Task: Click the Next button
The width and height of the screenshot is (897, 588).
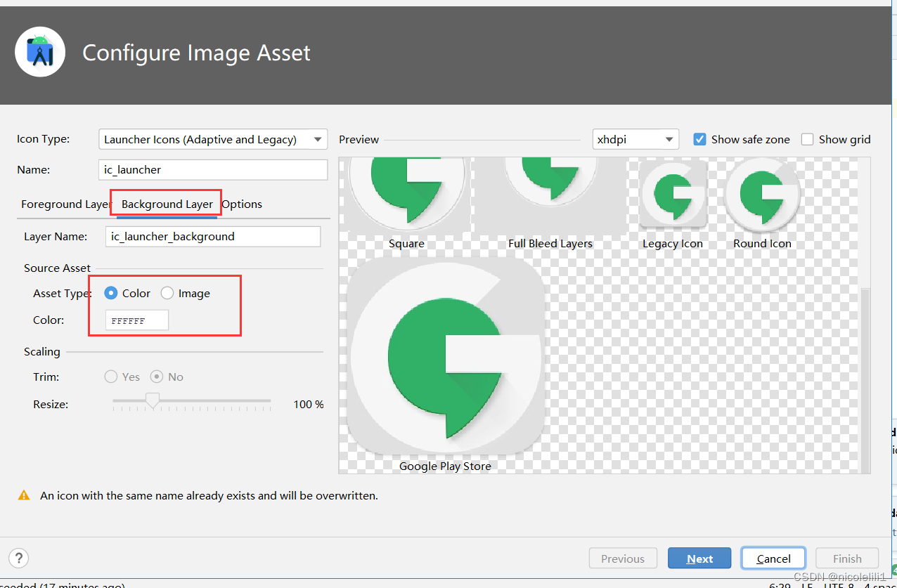Action: 699,558
